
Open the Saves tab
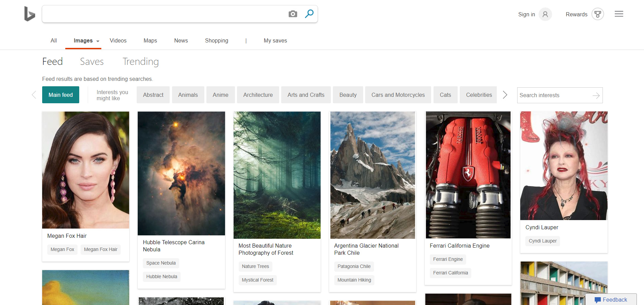coord(91,61)
